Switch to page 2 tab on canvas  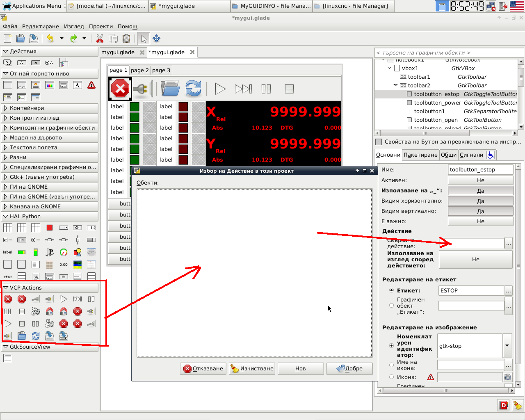coord(140,70)
